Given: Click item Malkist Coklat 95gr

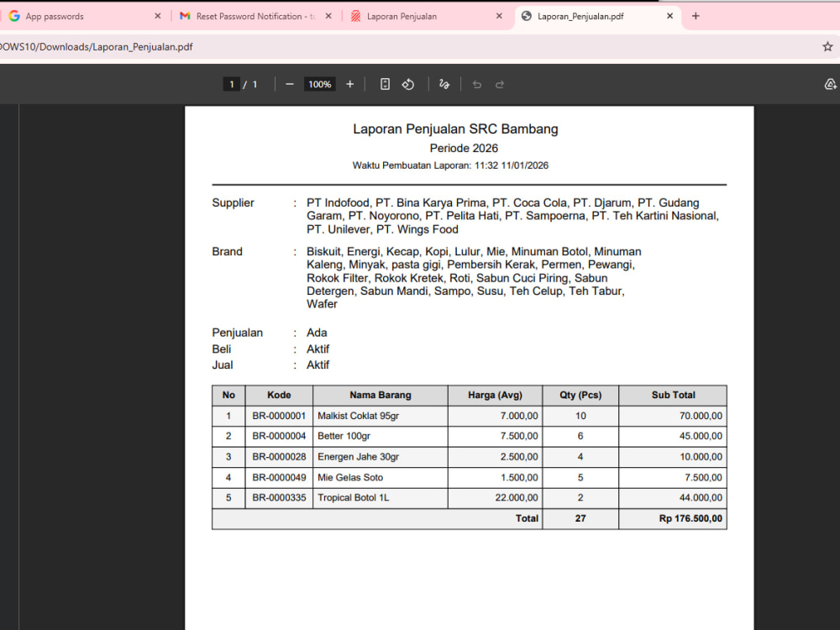Looking at the screenshot, I should [359, 416].
